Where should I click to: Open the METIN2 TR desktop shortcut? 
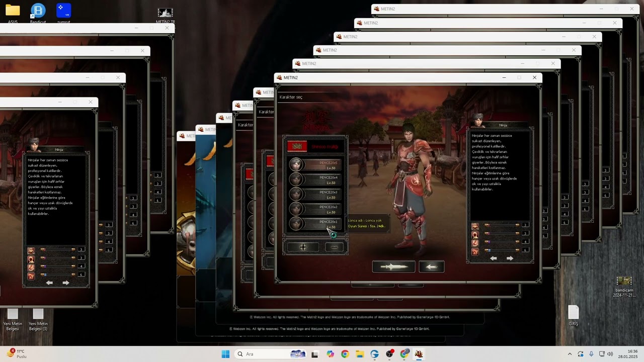(165, 16)
